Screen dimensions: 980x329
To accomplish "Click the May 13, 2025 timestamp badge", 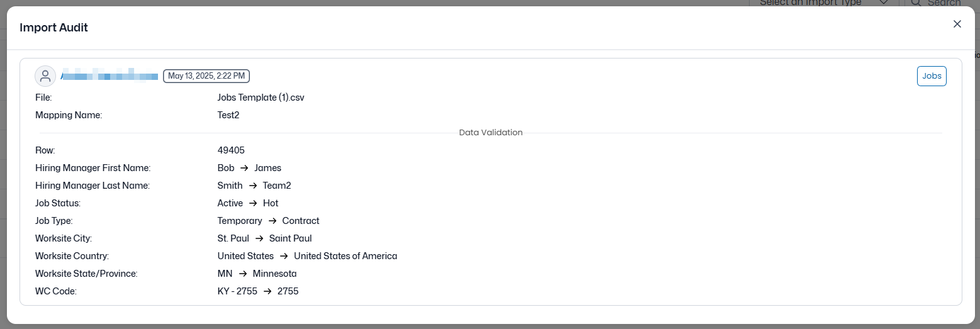I will coord(206,76).
